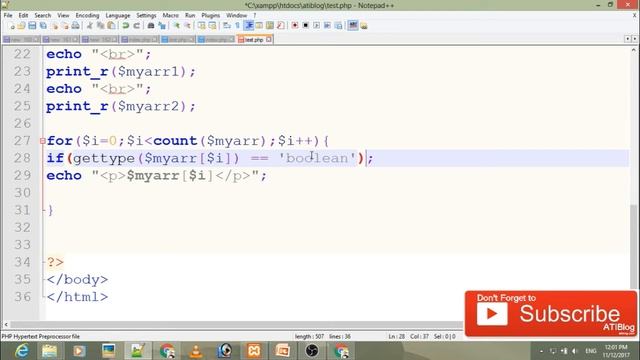Open the File menu
This screenshot has height=360, width=640.
pyautogui.click(x=8, y=15)
